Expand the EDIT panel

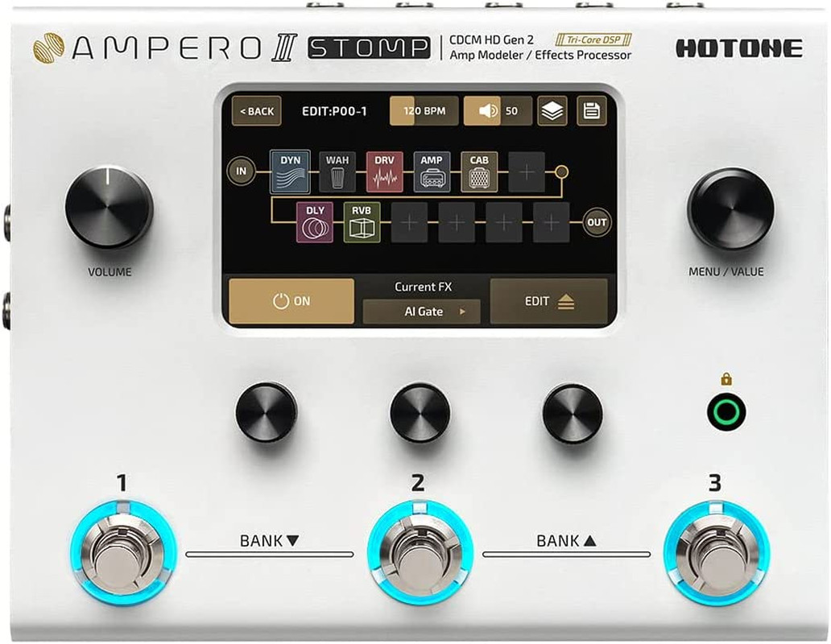point(550,299)
